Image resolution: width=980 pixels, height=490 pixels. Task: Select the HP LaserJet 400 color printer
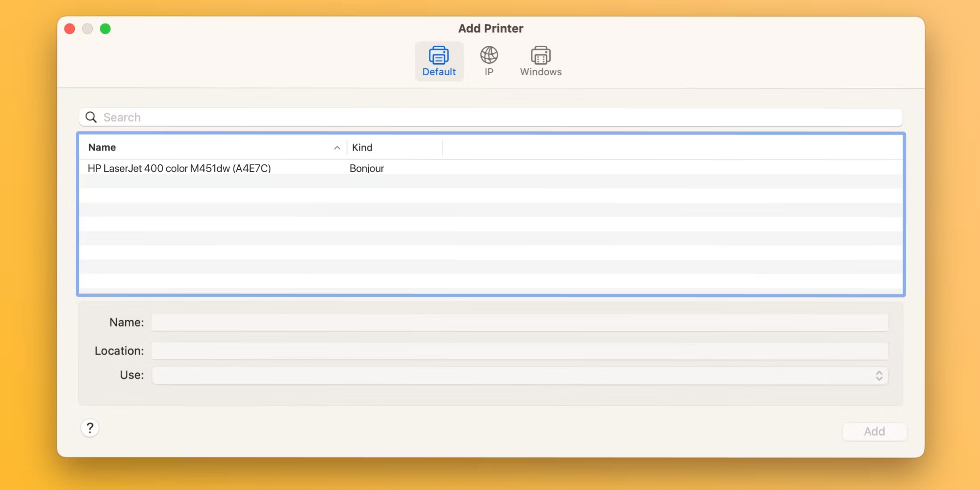[x=179, y=168]
